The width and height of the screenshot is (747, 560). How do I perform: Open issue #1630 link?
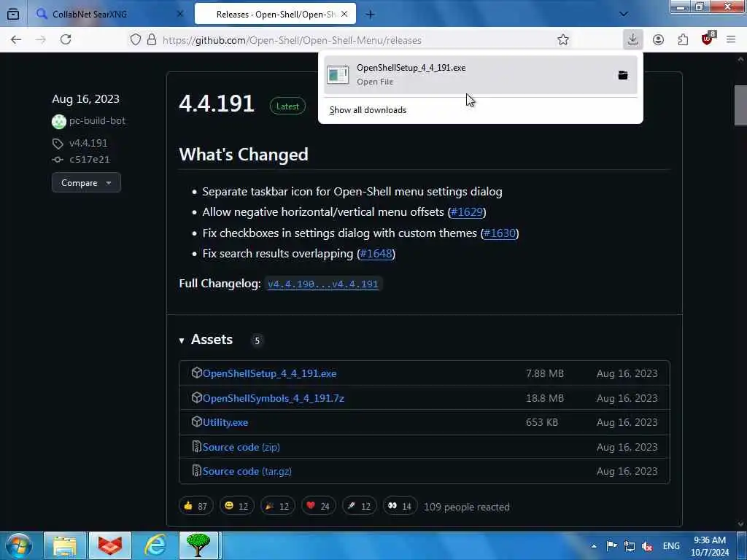tap(499, 233)
